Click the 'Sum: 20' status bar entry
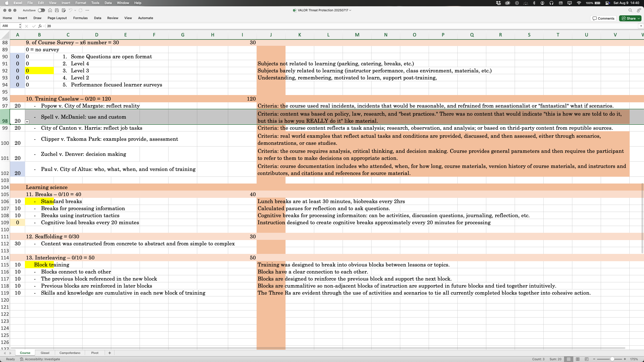644x362 pixels. (555, 359)
